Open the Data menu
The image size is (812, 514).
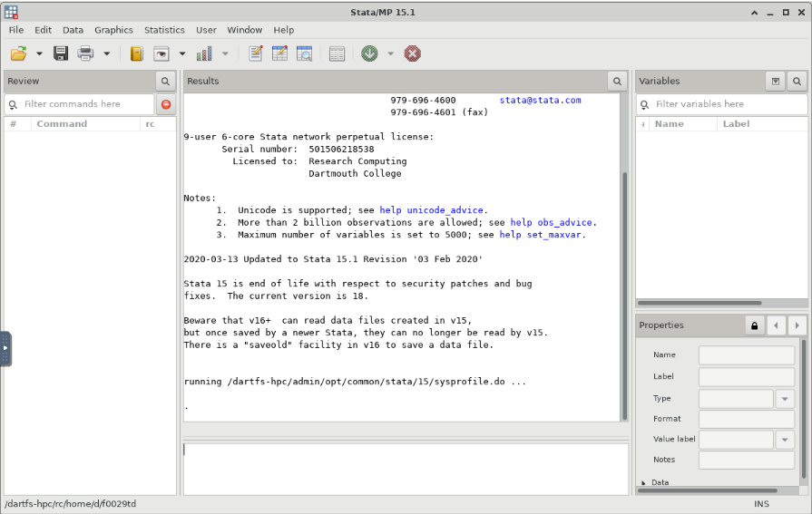pyautogui.click(x=73, y=30)
